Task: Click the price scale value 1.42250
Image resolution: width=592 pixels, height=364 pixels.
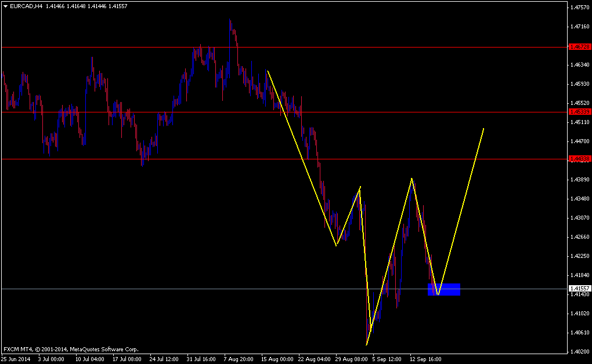Action: click(x=580, y=256)
